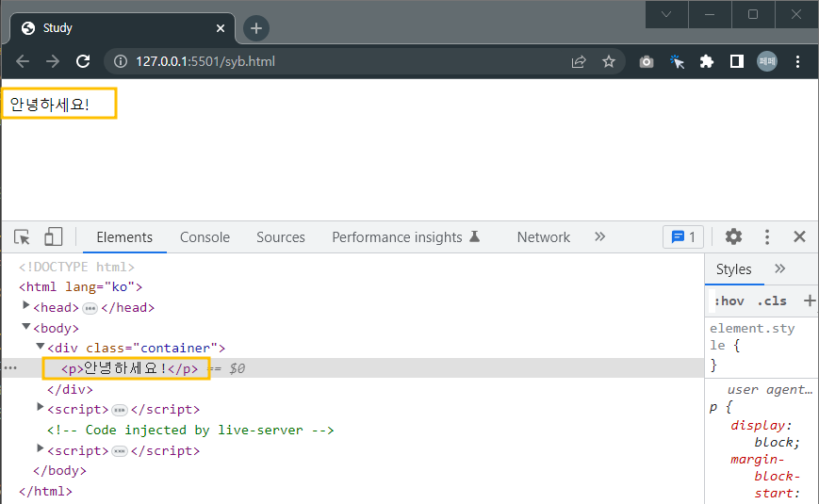Viewport: 819px width, 504px height.
Task: Expand the second script element
Action: click(41, 448)
